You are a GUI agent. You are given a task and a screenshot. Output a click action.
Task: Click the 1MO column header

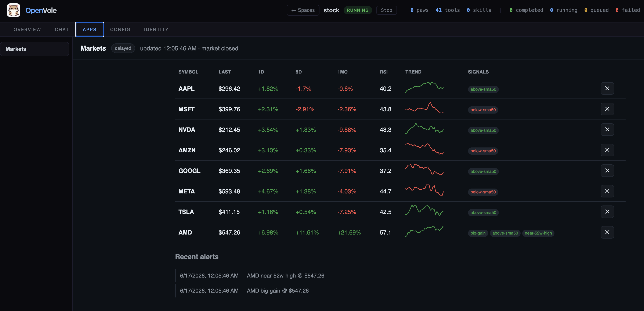click(x=342, y=72)
